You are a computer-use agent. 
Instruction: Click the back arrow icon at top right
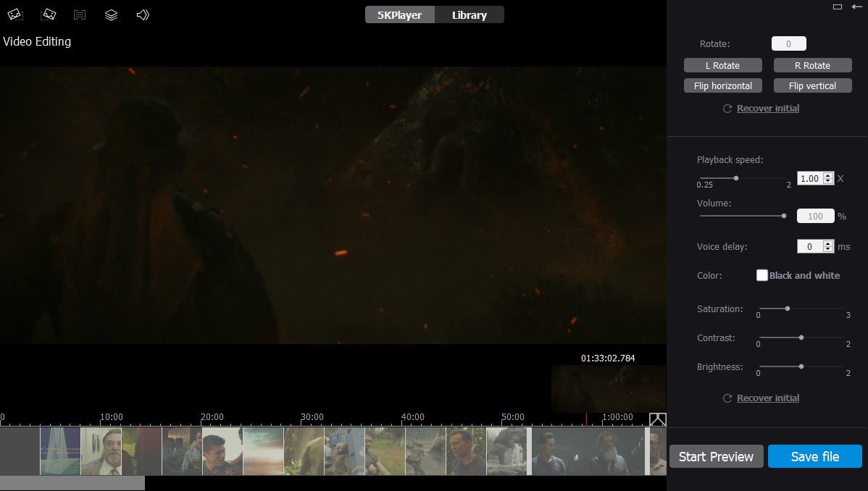click(856, 7)
